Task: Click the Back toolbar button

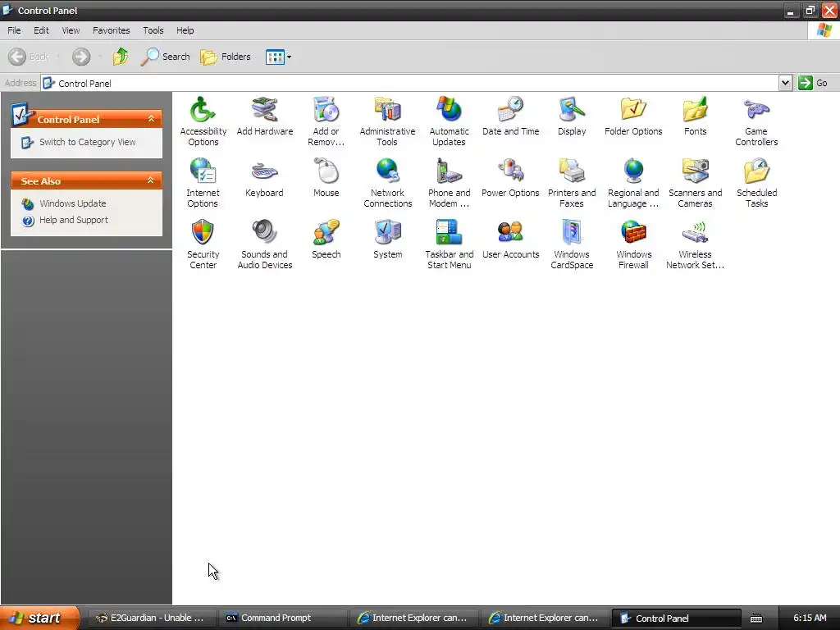Action: [29, 57]
